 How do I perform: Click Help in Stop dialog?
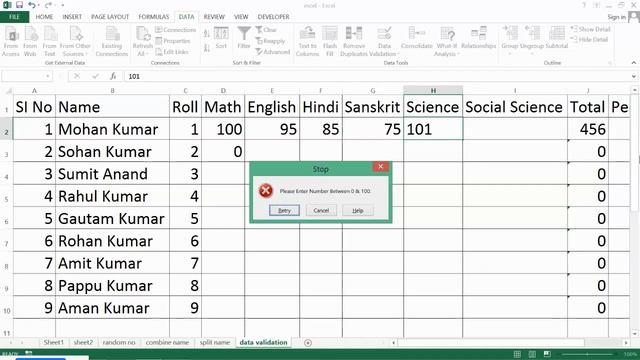point(358,211)
